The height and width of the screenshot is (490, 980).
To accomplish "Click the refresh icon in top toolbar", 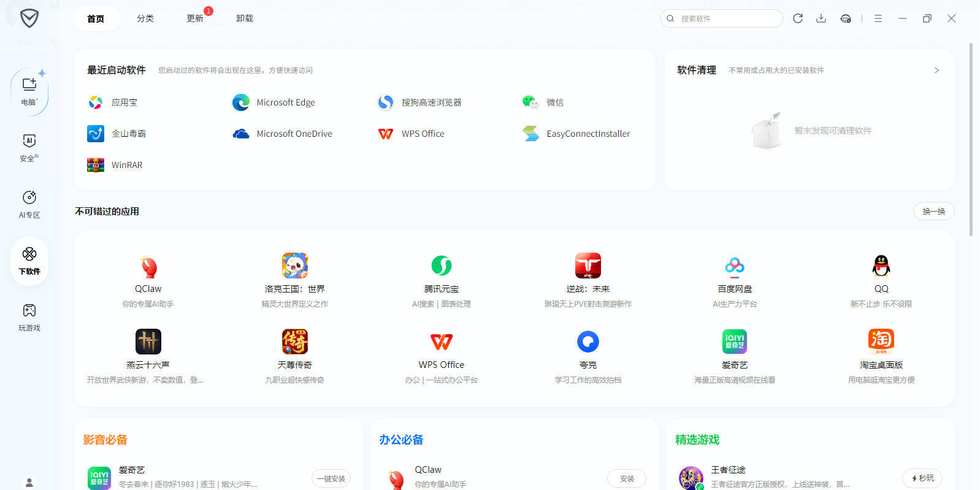I will coord(797,18).
